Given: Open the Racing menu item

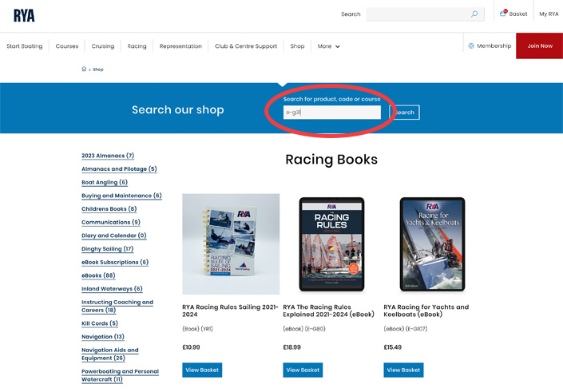Looking at the screenshot, I should click(x=137, y=46).
